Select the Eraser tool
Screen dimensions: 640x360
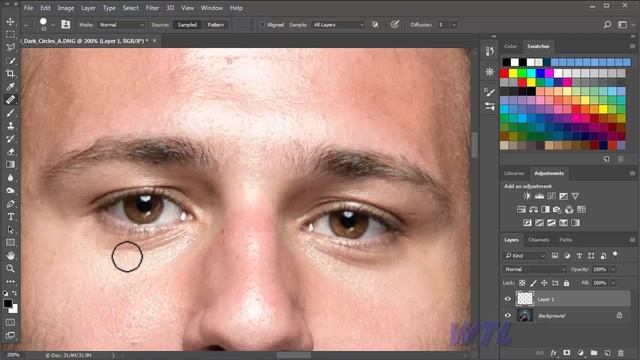[x=11, y=152]
